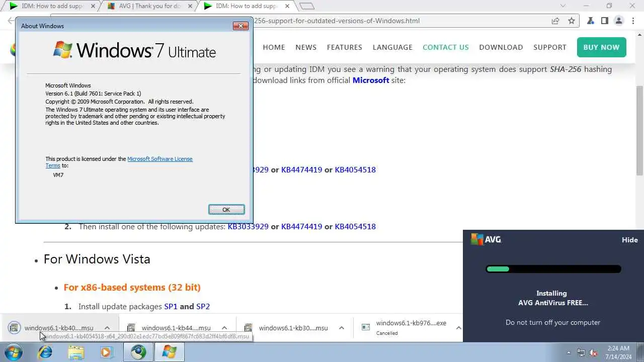This screenshot has width=644, height=362.
Task: Select the licensee name text VM7
Action: click(58, 175)
